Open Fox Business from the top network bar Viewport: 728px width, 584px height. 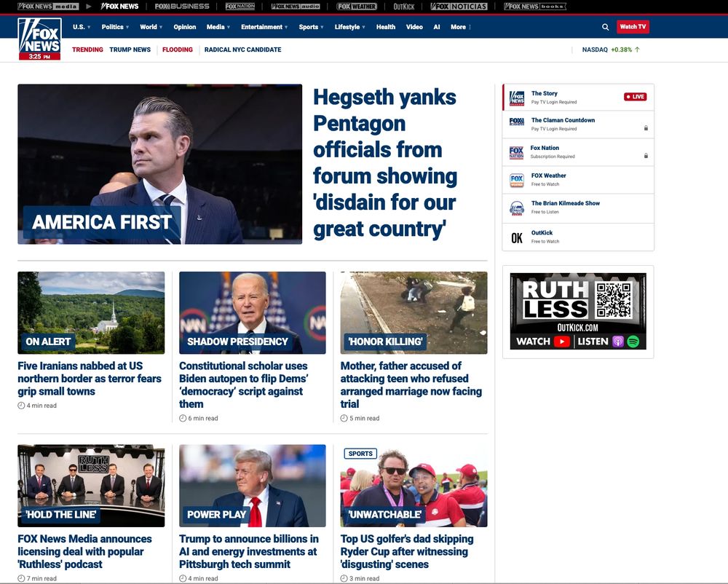pos(182,7)
